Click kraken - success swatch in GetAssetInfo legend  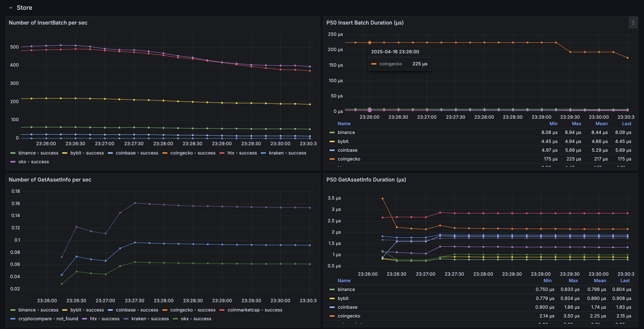tap(126, 319)
